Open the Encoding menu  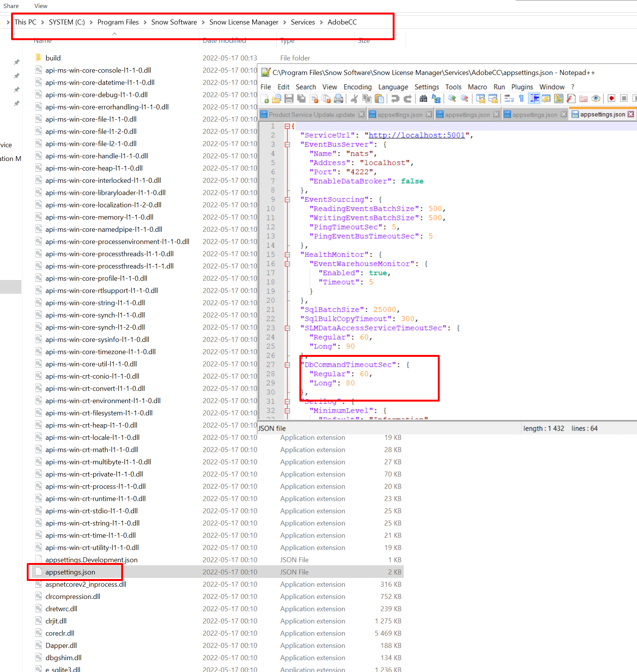[357, 87]
